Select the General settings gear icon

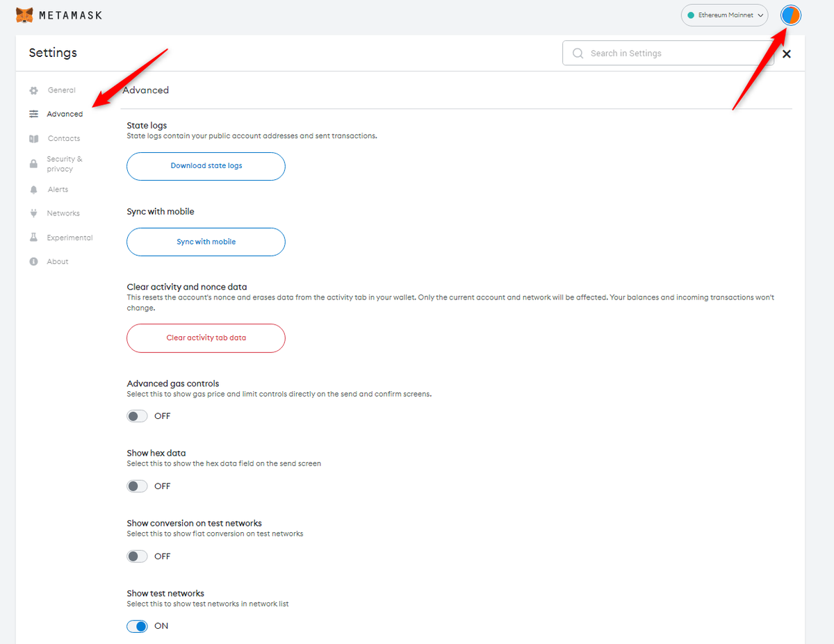tap(33, 90)
